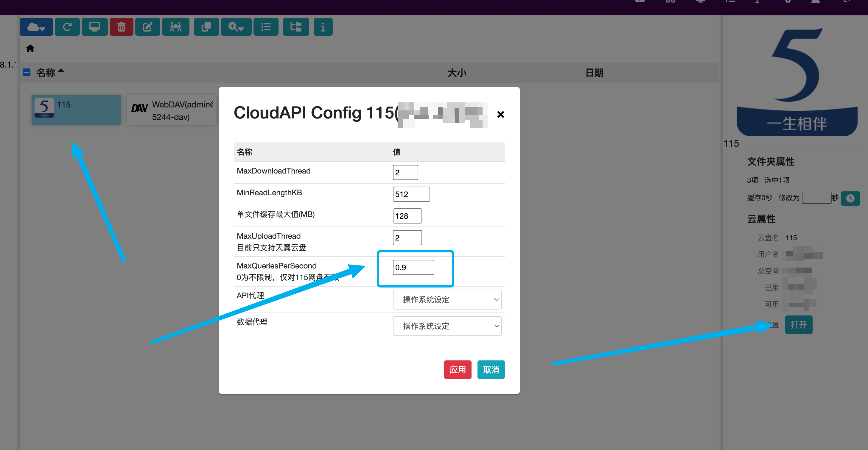Open the 数据代理 dropdown
868x450 pixels.
point(447,326)
